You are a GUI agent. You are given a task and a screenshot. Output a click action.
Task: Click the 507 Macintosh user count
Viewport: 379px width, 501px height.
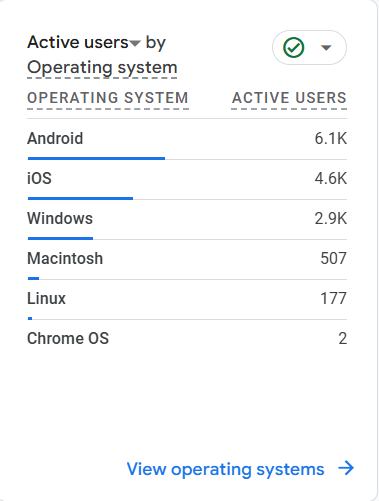(x=333, y=259)
